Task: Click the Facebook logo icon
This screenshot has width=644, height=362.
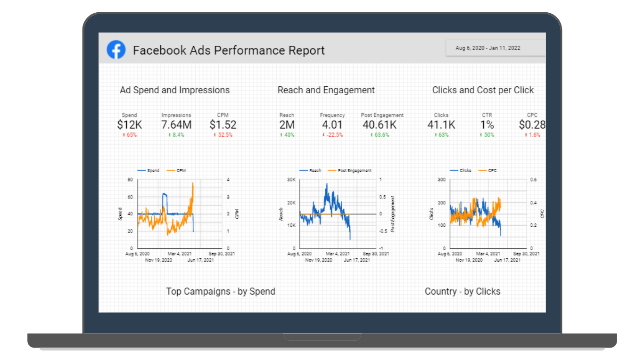Action: [116, 49]
